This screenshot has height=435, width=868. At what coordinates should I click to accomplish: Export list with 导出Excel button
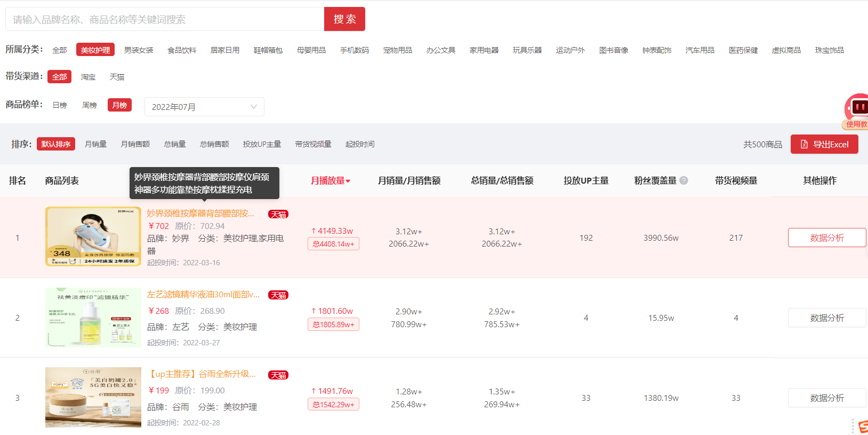pos(824,144)
